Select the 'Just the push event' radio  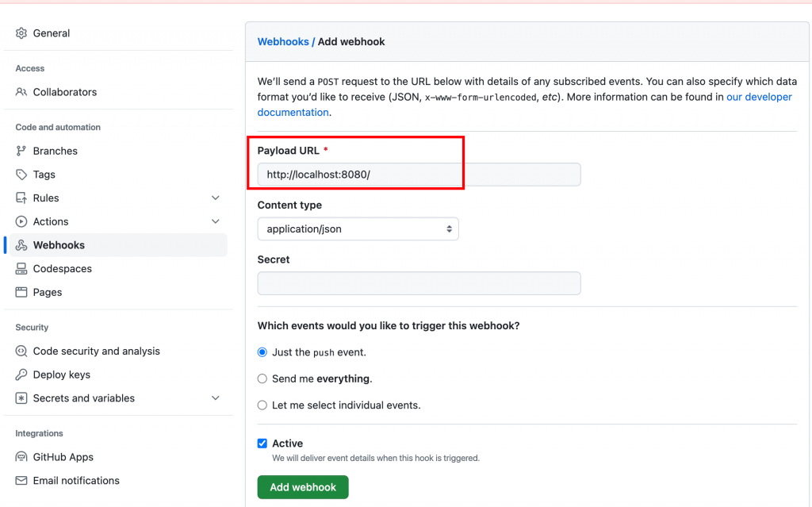pos(262,352)
